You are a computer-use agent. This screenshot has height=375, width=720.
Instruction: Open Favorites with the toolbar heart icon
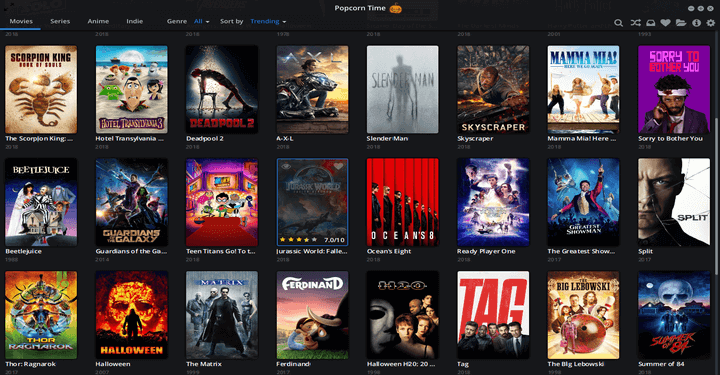(665, 22)
